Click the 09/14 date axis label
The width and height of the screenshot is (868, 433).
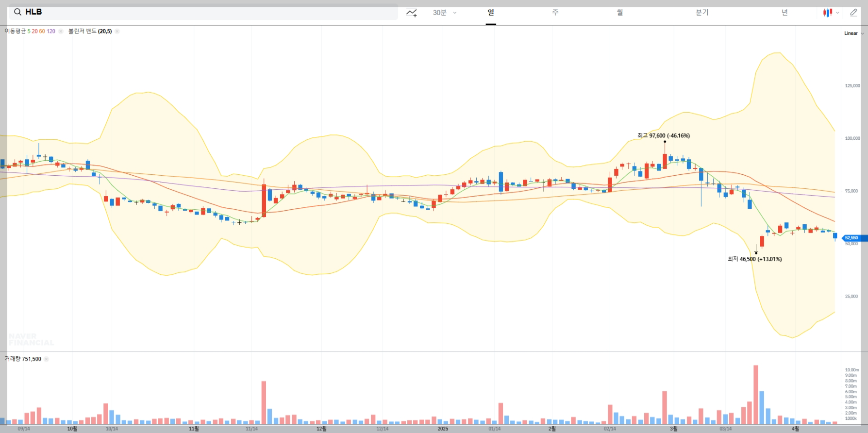tap(24, 429)
